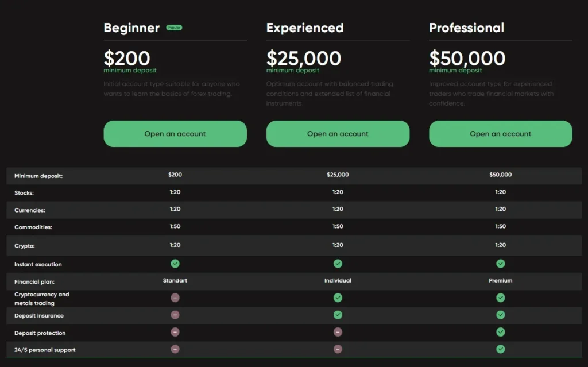Click Open an account under Beginner
This screenshot has width=588, height=367.
tap(175, 134)
